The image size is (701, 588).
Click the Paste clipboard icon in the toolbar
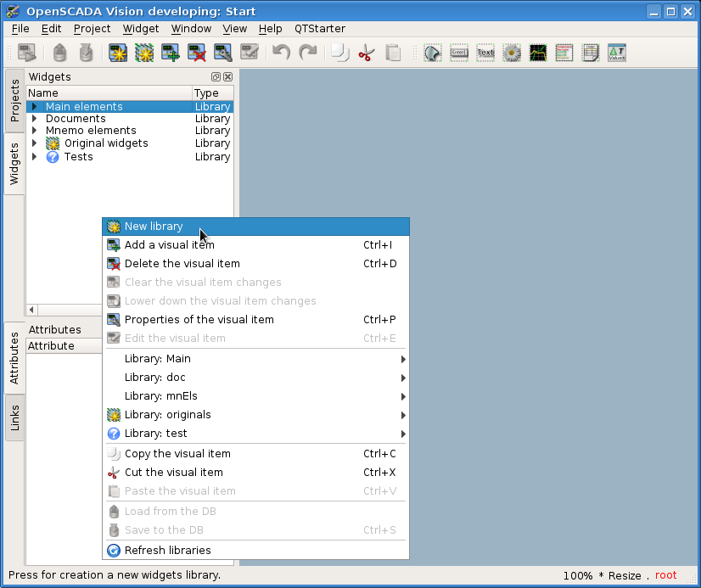pos(393,53)
